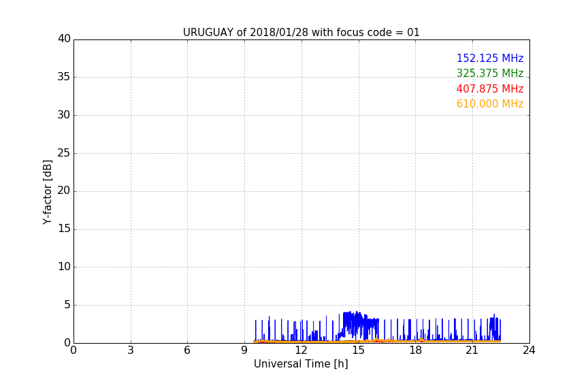Image resolution: width=588 pixels, height=392 pixels.
Task: Click the x-axis tick label '24'
Action: (x=529, y=350)
